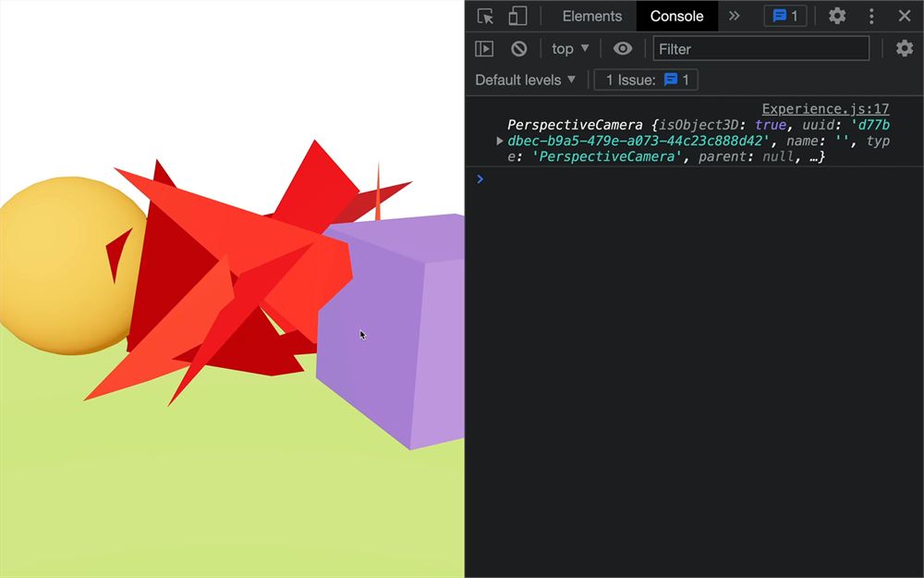Switch to the Elements tab

tap(591, 16)
